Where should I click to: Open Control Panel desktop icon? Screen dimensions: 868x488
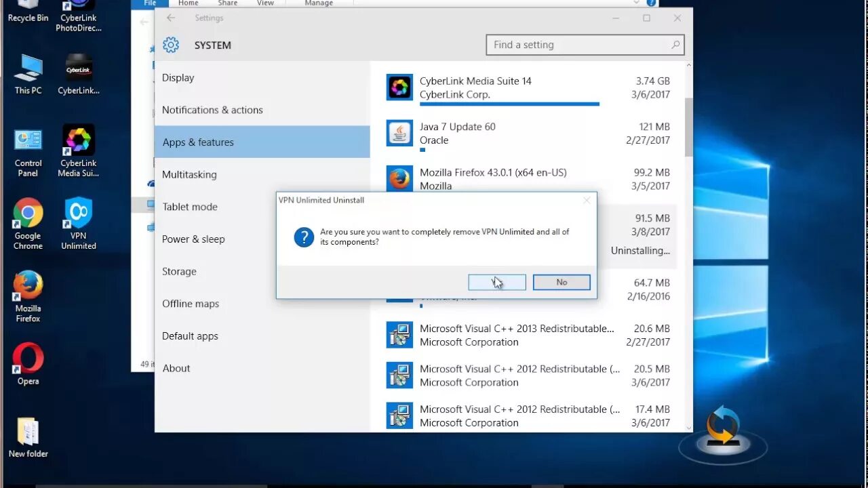click(x=28, y=151)
